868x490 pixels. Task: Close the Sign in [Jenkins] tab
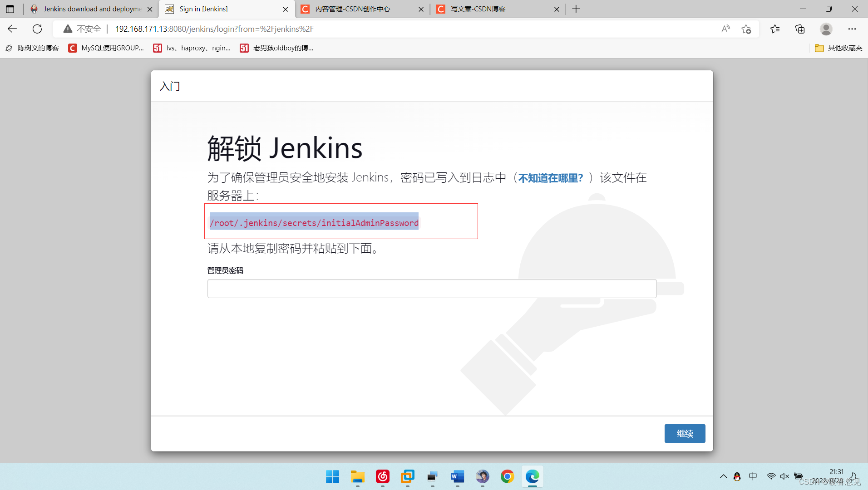[x=286, y=9]
